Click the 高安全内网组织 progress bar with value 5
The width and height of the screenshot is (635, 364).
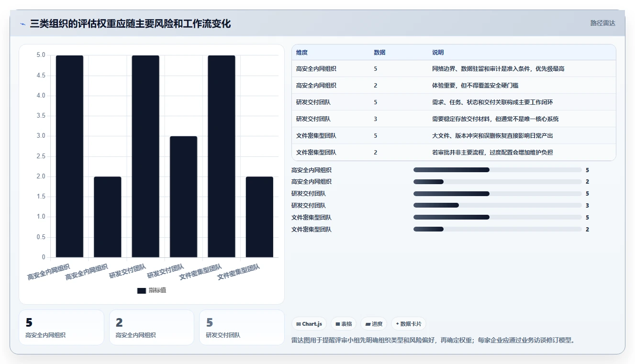(x=498, y=170)
